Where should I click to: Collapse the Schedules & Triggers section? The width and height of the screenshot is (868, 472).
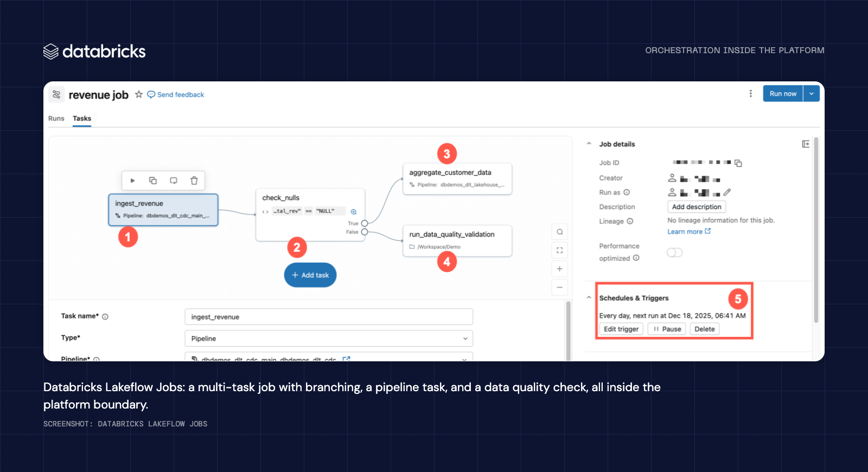pyautogui.click(x=589, y=297)
